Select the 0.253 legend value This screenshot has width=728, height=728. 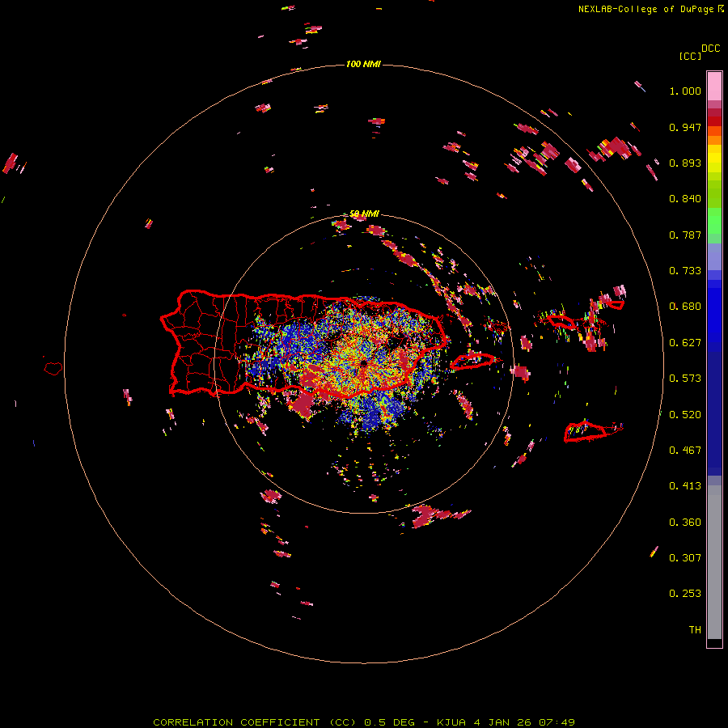click(685, 594)
